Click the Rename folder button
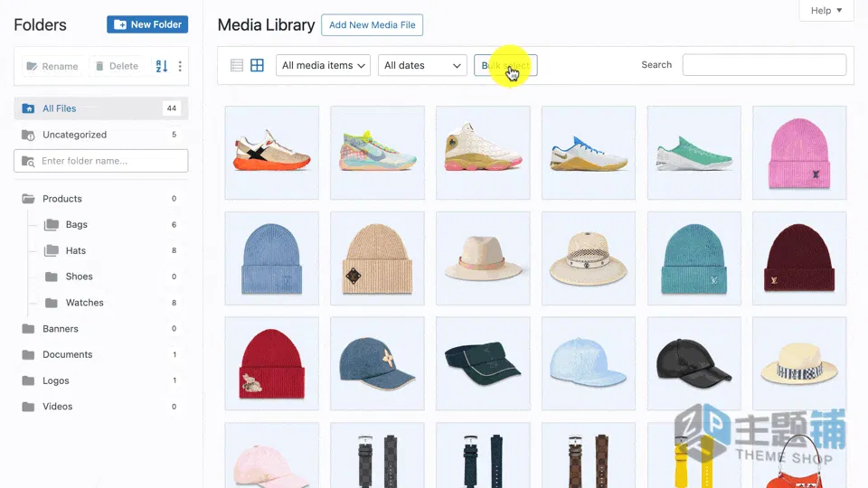 pos(53,66)
